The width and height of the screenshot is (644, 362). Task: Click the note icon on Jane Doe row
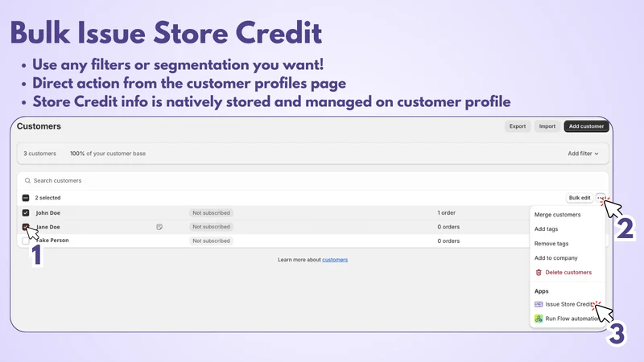point(159,227)
